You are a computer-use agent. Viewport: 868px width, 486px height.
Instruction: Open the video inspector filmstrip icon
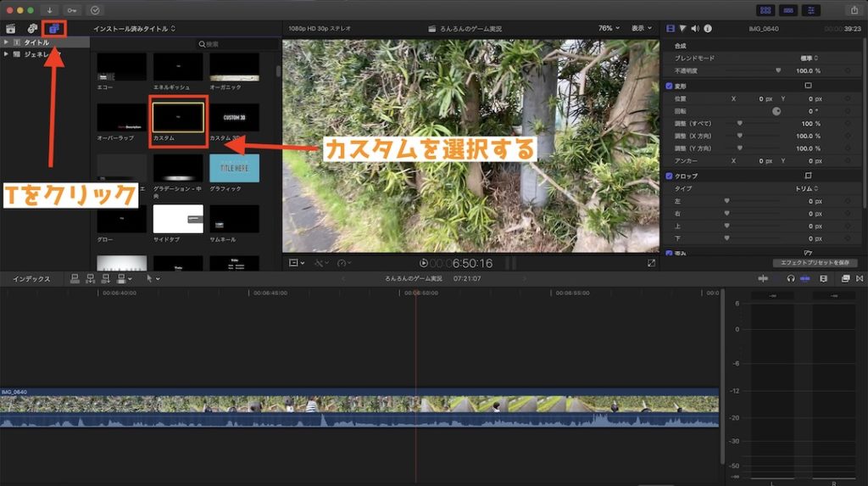(670, 28)
